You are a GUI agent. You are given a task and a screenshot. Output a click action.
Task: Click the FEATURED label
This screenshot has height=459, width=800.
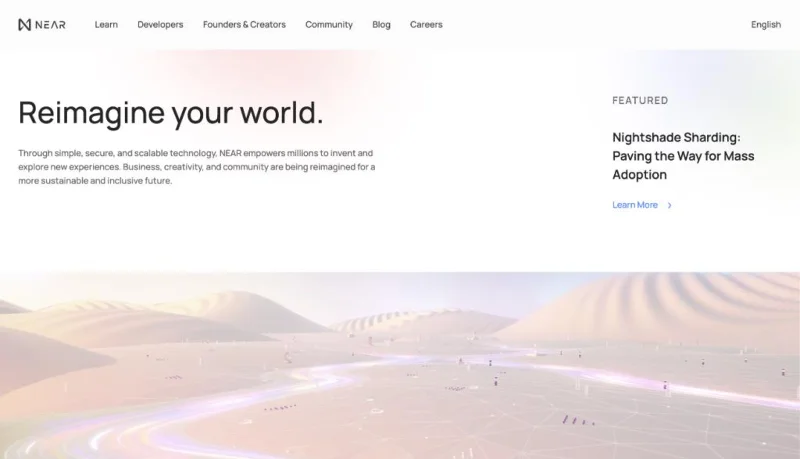point(640,100)
